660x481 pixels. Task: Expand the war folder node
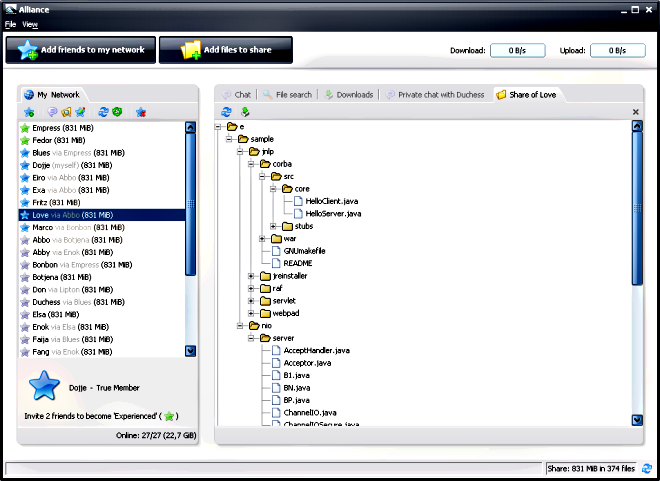pyautogui.click(x=262, y=239)
